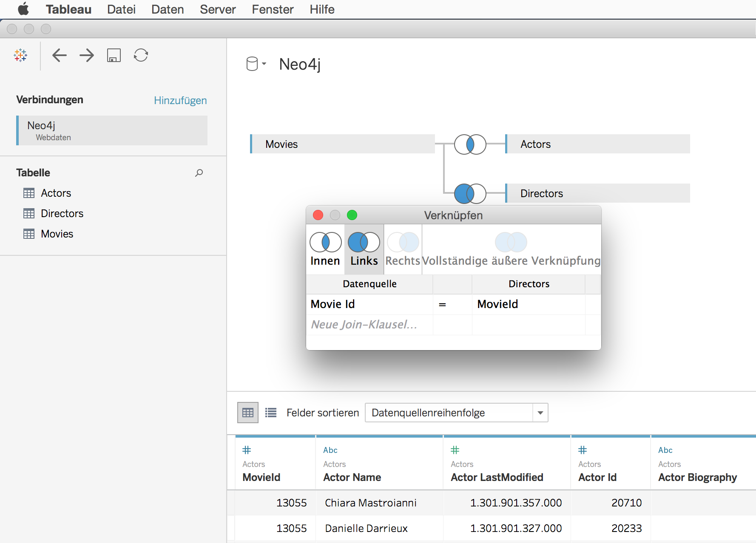This screenshot has width=756, height=543.
Task: Open the MovieId Directors field selector
Action: point(529,304)
